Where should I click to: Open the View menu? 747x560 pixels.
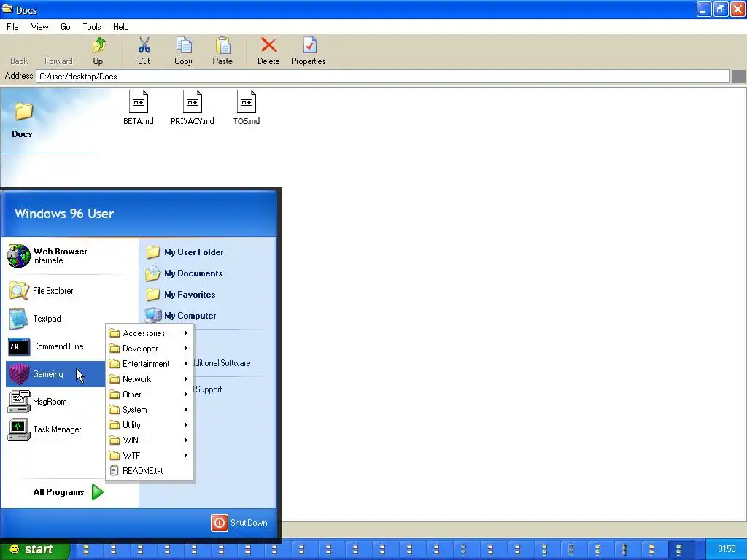39,27
